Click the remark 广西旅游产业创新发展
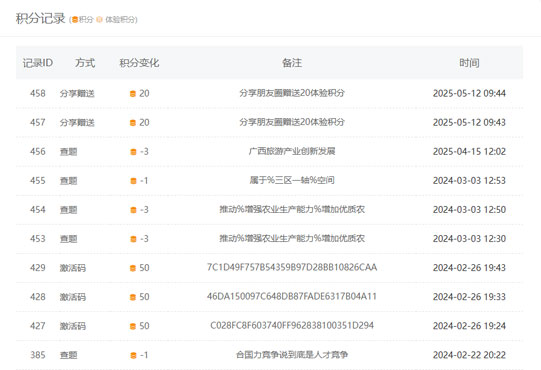 (292, 151)
